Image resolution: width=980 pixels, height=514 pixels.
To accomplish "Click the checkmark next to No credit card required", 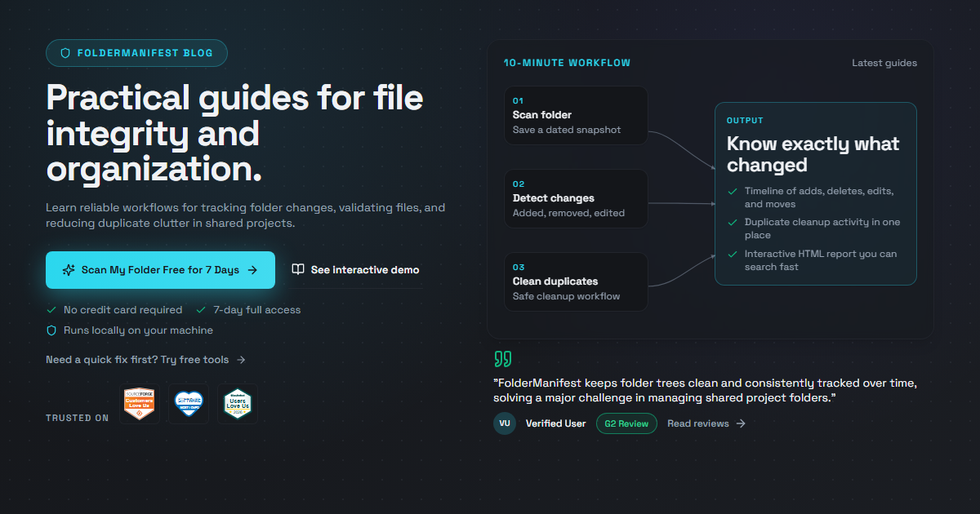I will pos(51,310).
